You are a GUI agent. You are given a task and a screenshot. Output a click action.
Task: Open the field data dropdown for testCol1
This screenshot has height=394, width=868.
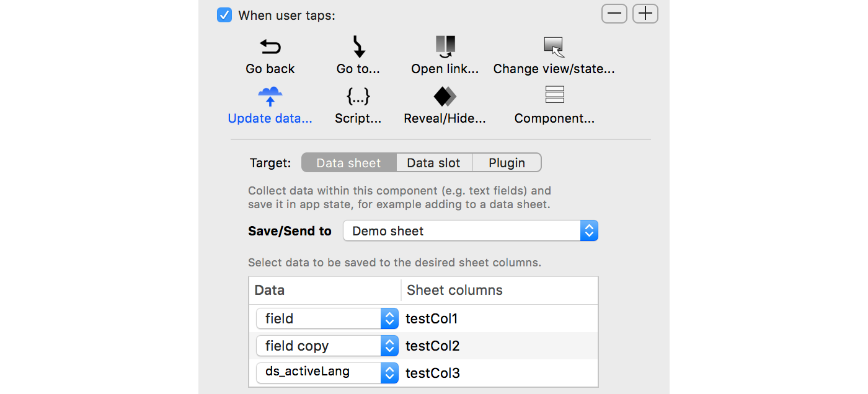point(327,319)
